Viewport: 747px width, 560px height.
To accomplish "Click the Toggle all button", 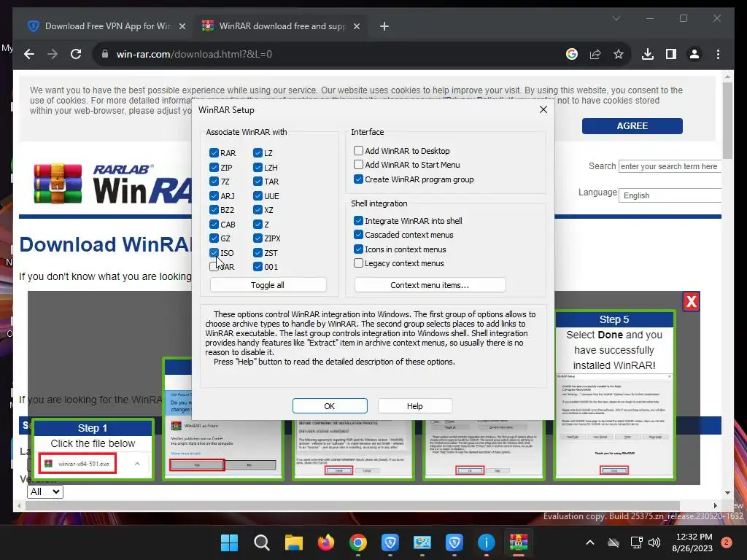I will pos(268,285).
